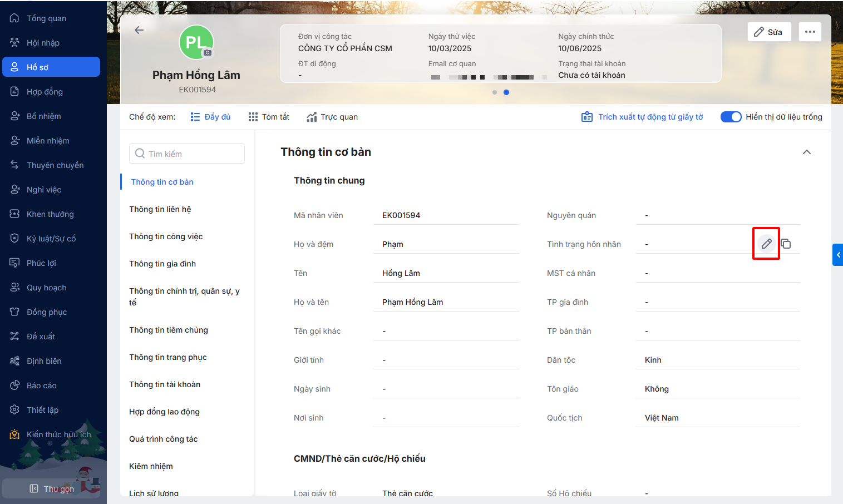
Task: Select the Thông tin công việc tab
Action: coord(166,236)
